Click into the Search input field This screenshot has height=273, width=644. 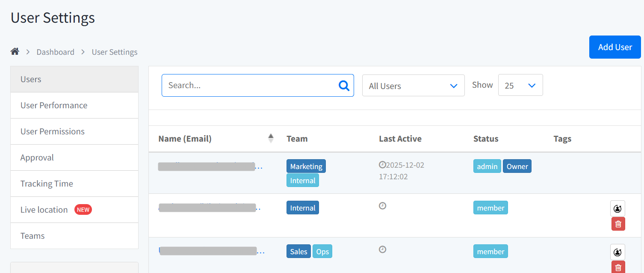click(250, 86)
